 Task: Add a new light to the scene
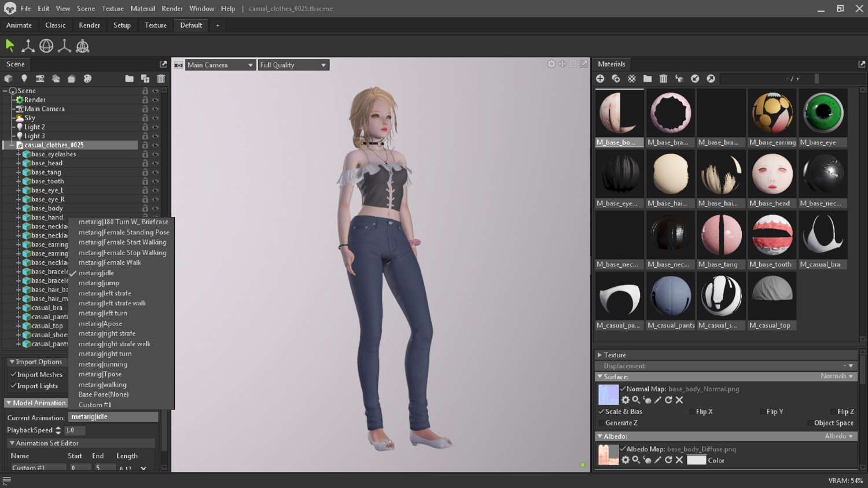point(24,79)
